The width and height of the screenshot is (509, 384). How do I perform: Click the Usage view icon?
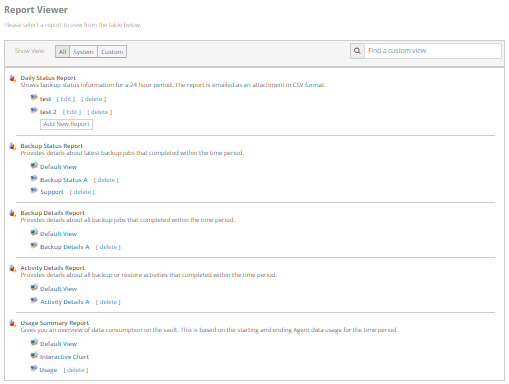click(34, 368)
